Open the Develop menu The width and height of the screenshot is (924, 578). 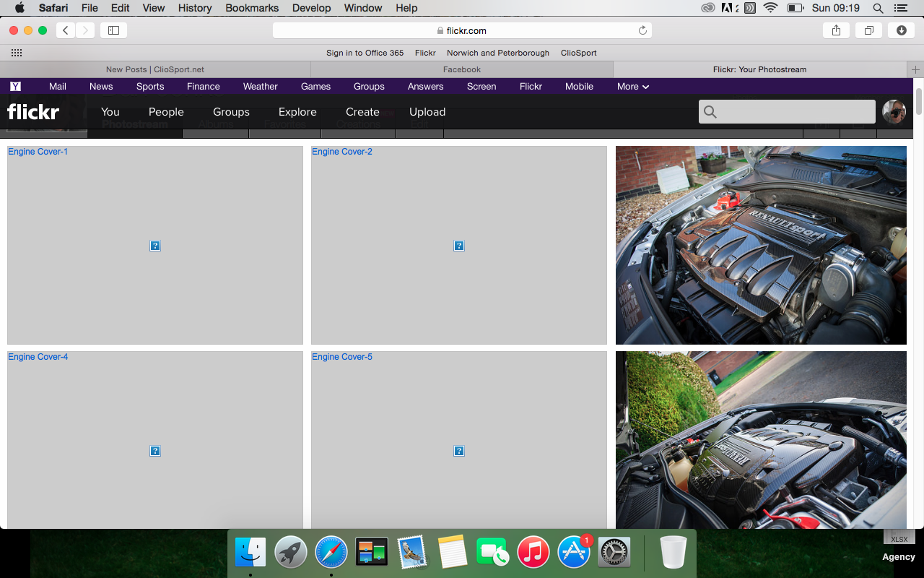(x=311, y=8)
